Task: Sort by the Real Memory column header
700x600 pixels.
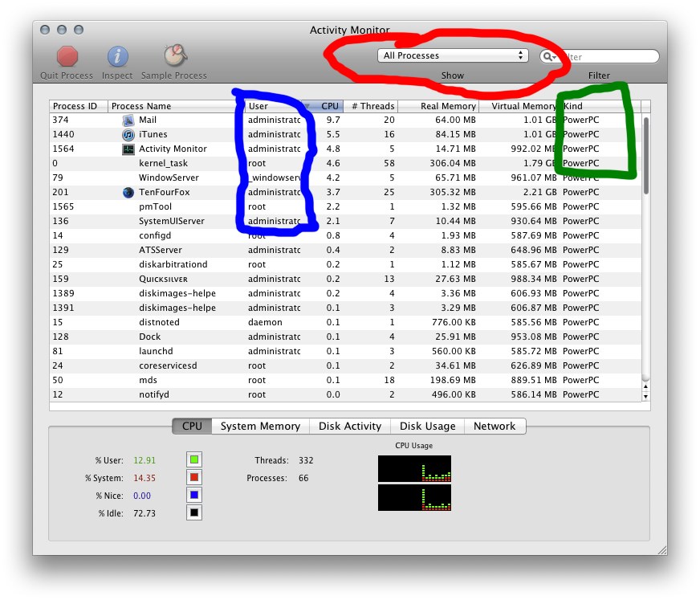Action: tap(438, 106)
